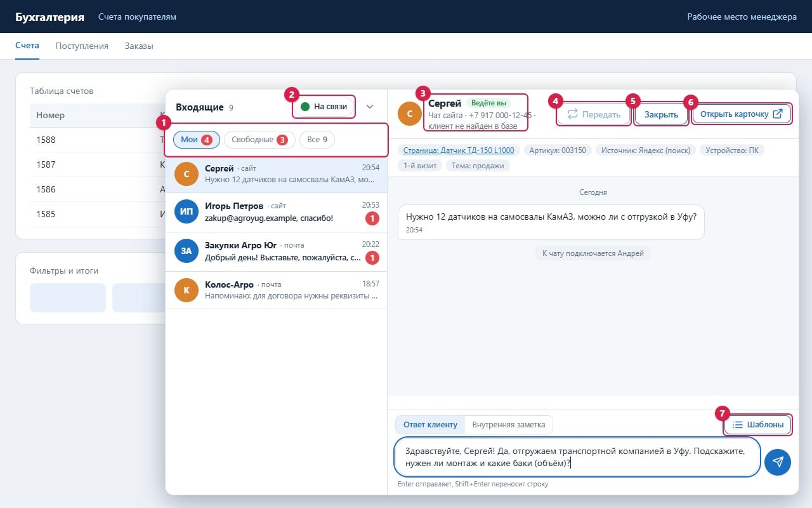812x508 pixels.
Task: Switch to the Ответ клиенту reply mode
Action: [430, 424]
